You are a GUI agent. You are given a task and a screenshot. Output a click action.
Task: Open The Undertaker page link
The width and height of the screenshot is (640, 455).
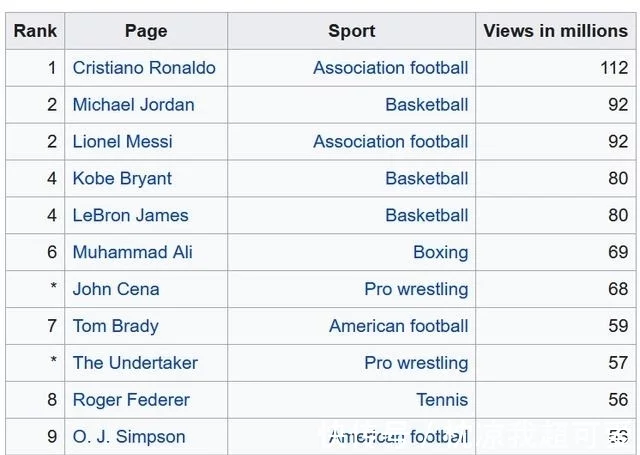click(135, 363)
